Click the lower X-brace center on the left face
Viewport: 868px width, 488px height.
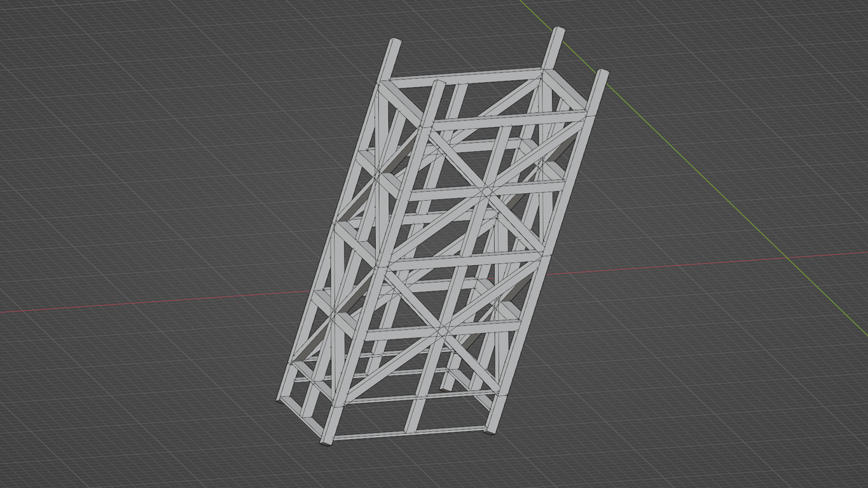(x=333, y=311)
